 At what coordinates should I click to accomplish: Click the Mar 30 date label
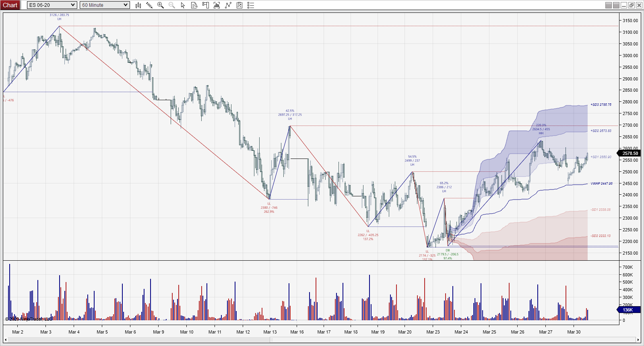(574, 332)
